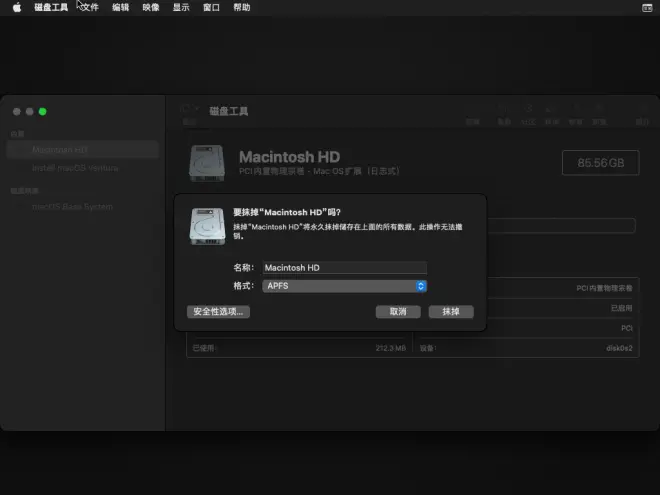Open the 编辑 menu
Viewport: 660px width, 495px height.
[120, 7]
